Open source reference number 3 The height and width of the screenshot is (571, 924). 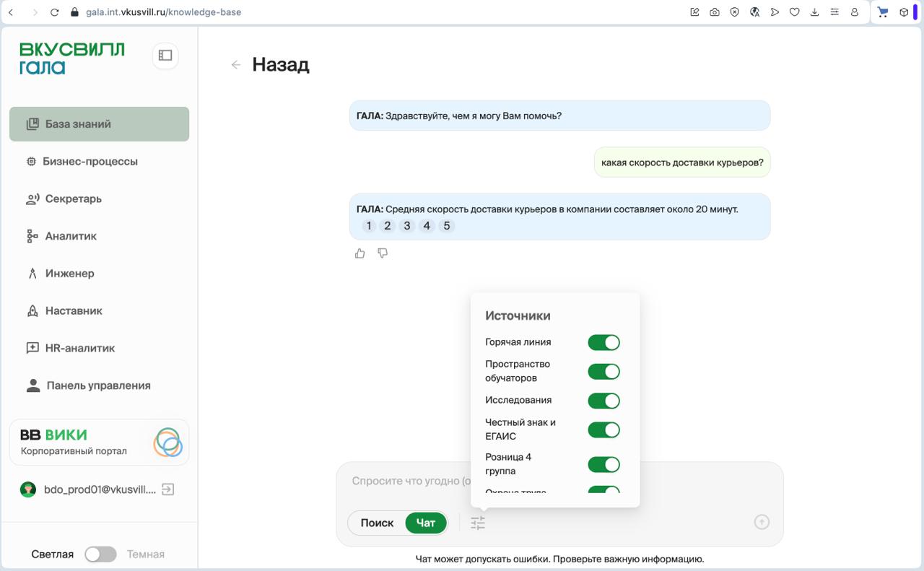407,226
